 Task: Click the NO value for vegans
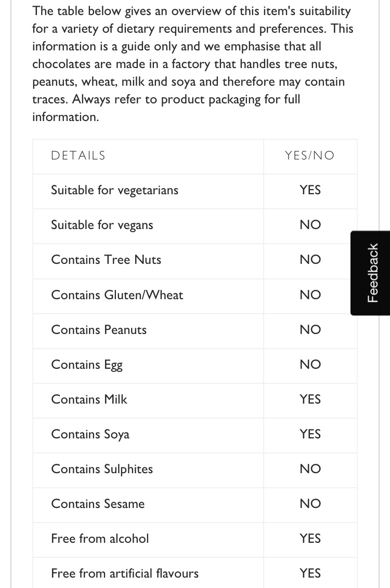(310, 225)
